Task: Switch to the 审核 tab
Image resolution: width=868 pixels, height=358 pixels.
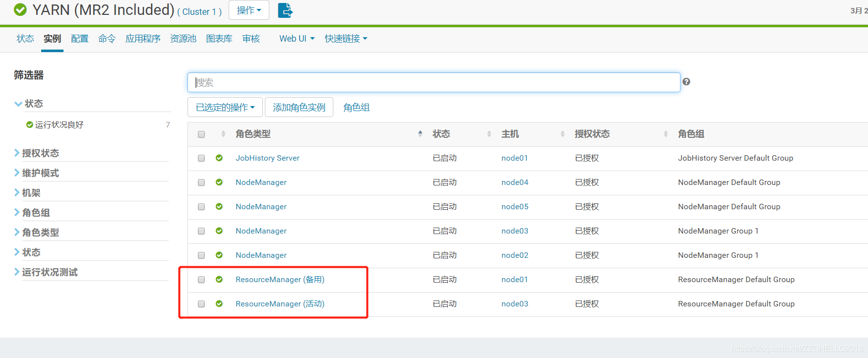Action: click(x=251, y=38)
